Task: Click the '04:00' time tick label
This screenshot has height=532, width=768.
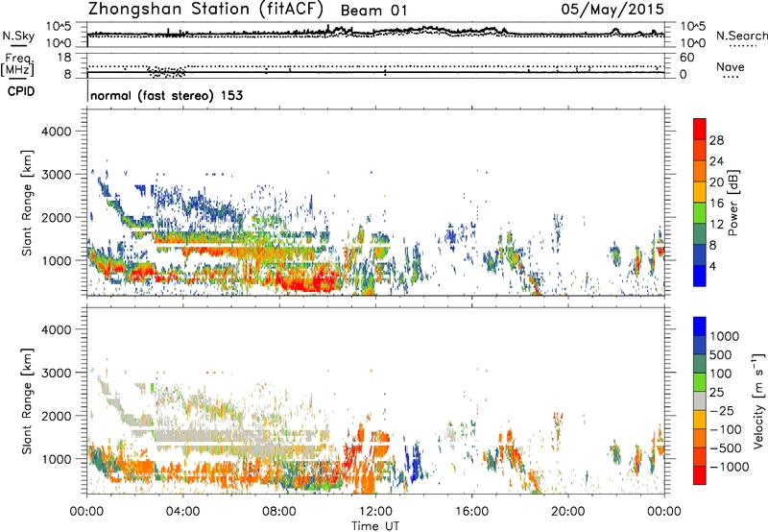Action: click(182, 512)
